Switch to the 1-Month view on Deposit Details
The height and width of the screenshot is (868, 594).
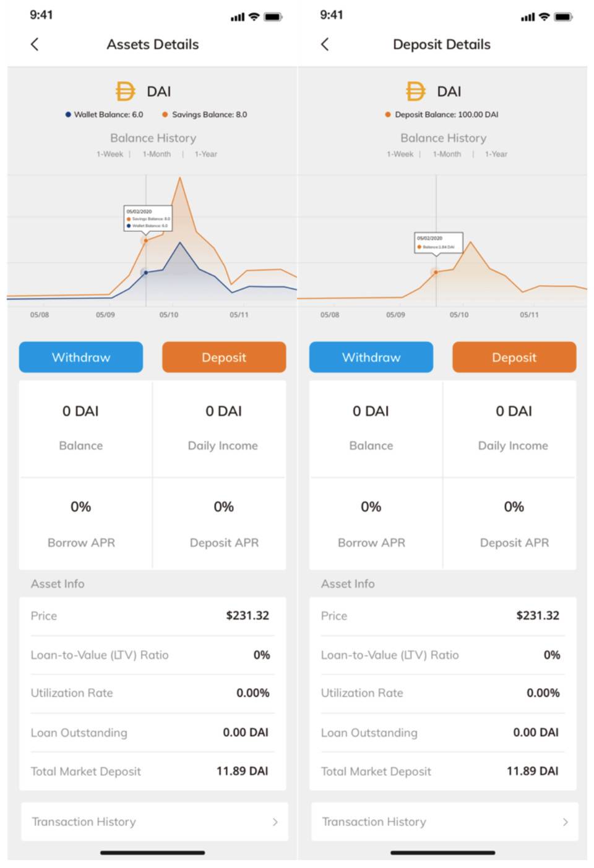click(x=447, y=154)
